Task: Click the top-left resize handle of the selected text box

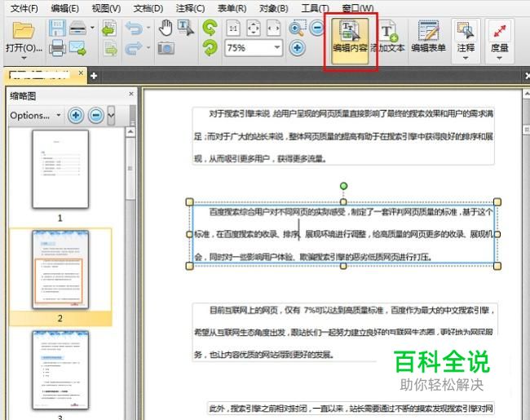Action: tap(190, 202)
